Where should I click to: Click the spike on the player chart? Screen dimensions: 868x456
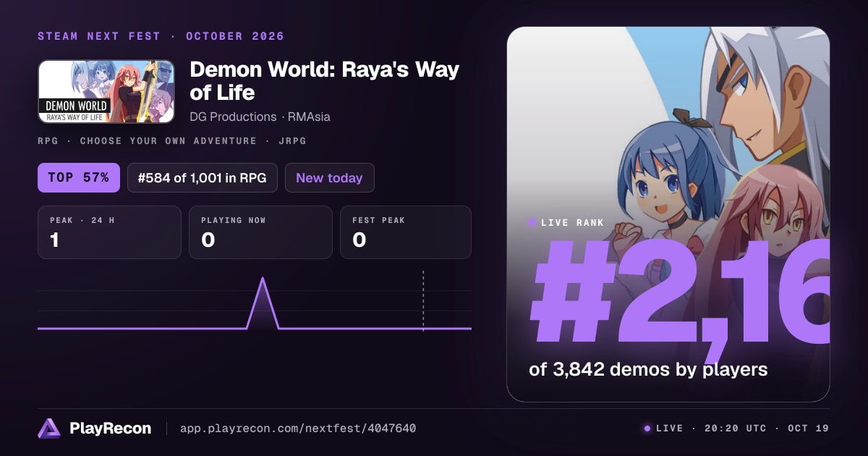click(263, 303)
